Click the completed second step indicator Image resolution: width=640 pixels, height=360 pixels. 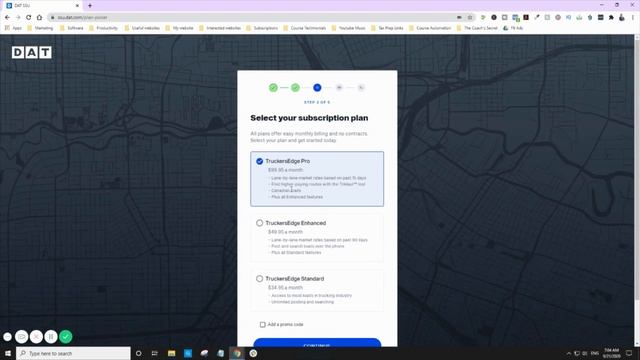point(295,87)
